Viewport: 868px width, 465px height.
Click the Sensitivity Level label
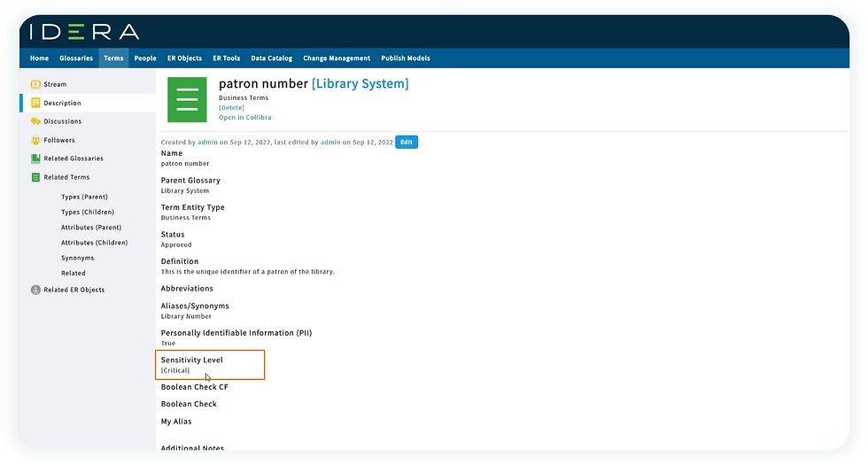(191, 360)
